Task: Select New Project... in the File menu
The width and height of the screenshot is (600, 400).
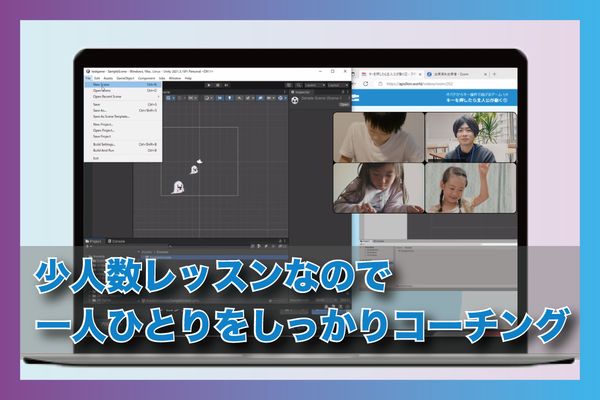Action: pos(123,124)
